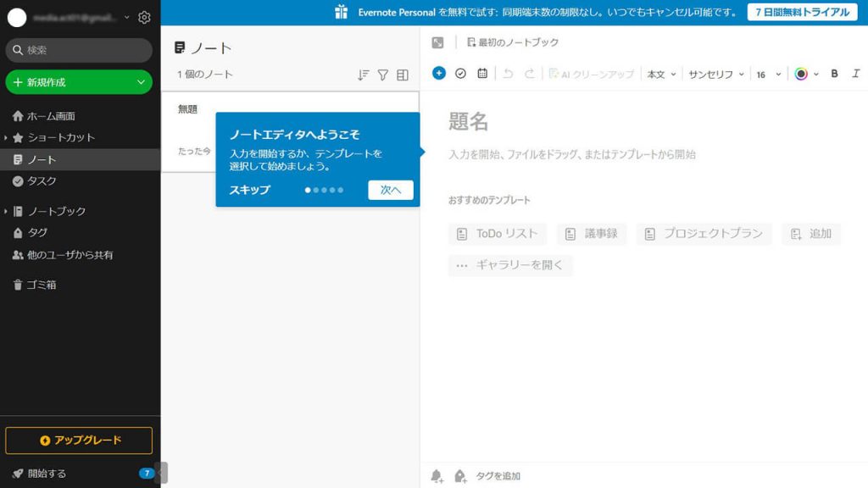Expand color picker dropdown arrow
Screen dimensions: 868x488
(816, 75)
